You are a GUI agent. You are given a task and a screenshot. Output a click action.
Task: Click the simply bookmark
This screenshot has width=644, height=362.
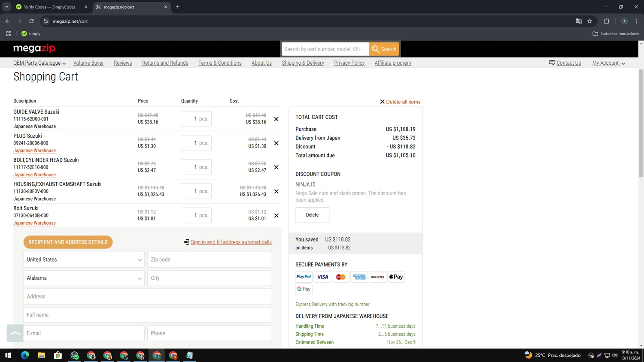pyautogui.click(x=31, y=33)
